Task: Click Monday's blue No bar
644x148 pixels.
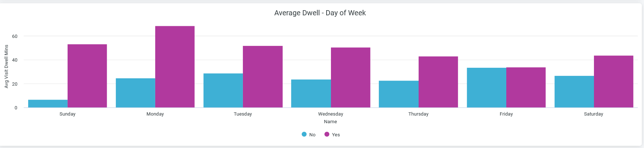Action: pyautogui.click(x=136, y=93)
